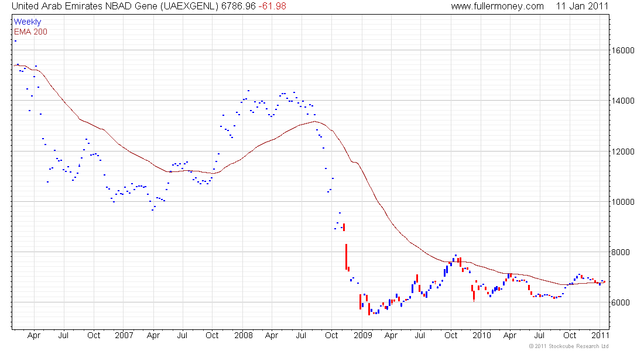Screen dimensions: 644x351
Task: Click the last price value 6786.96
Action: click(x=239, y=6)
